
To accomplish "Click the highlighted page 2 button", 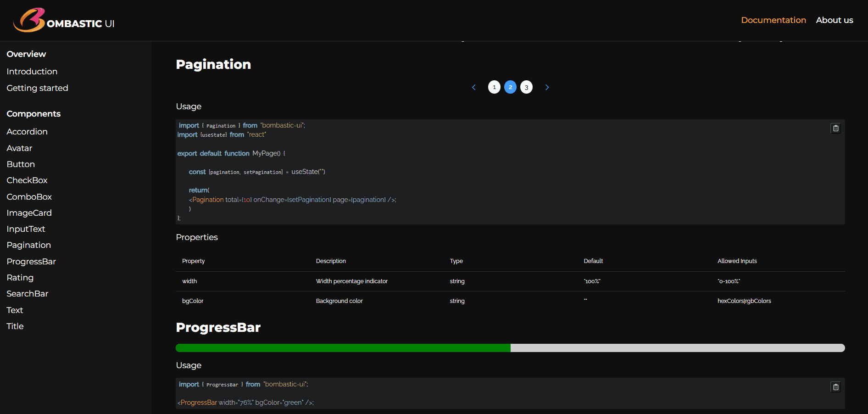I will coord(510,87).
